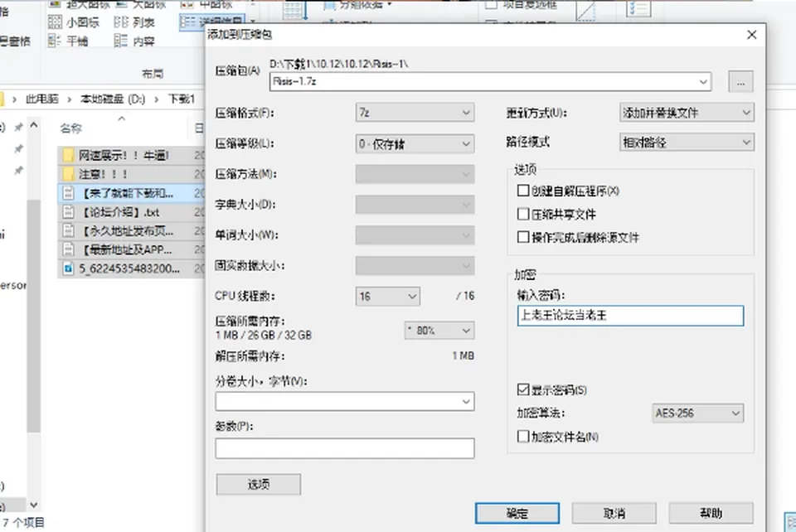Select the 5_6224535483200 file icon

click(69, 268)
